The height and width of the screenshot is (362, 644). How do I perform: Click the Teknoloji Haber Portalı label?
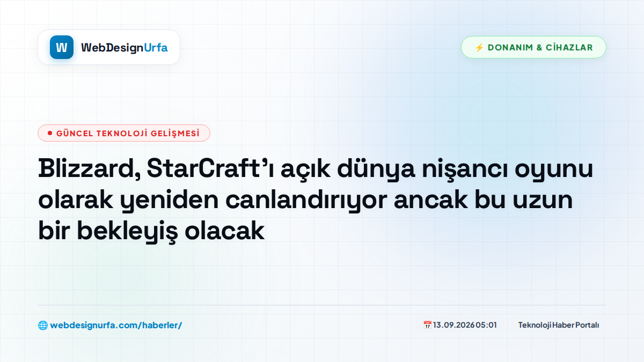559,325
